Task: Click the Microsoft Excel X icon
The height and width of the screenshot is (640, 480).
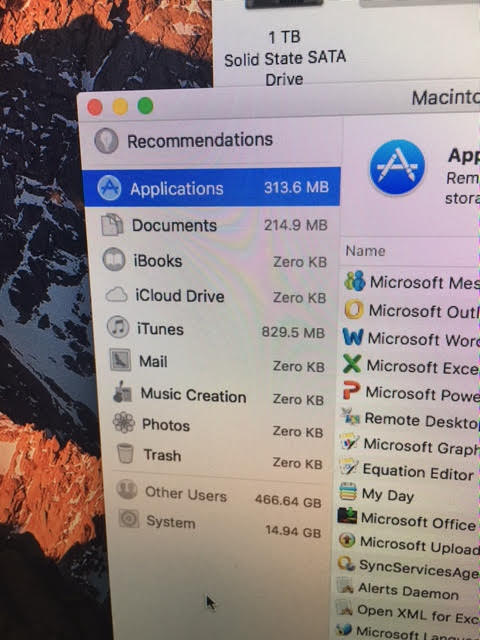Action: tap(352, 363)
